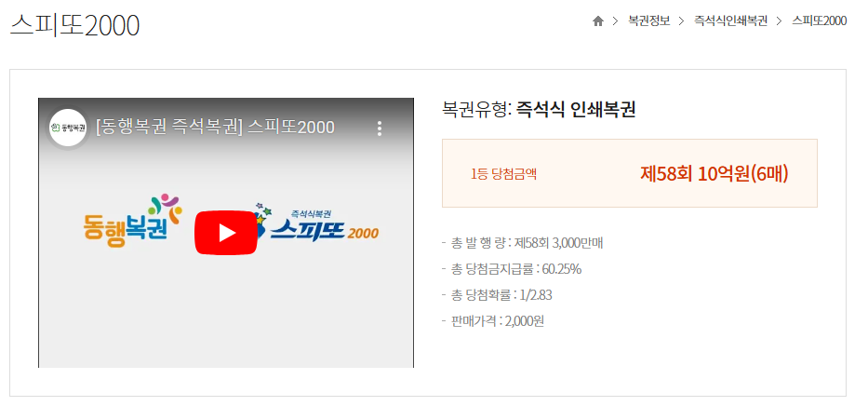Screen dimensions: 868x406
Task: Click the 복권유형: 즉석식 인쇄복권 heading
Action: pyautogui.click(x=539, y=110)
